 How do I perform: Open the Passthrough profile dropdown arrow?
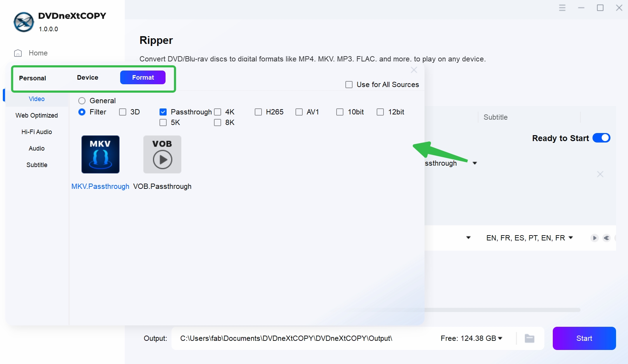[475, 163]
